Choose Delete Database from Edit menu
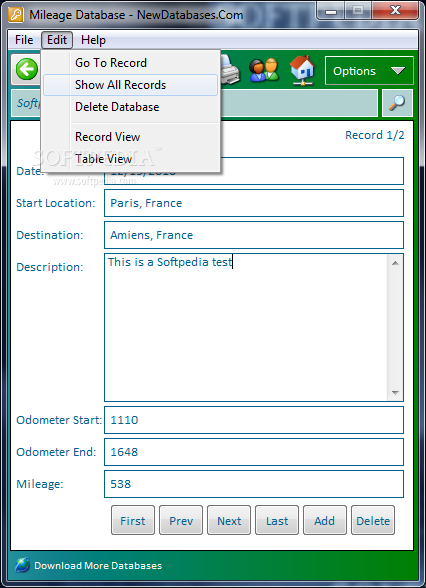 pos(130,107)
